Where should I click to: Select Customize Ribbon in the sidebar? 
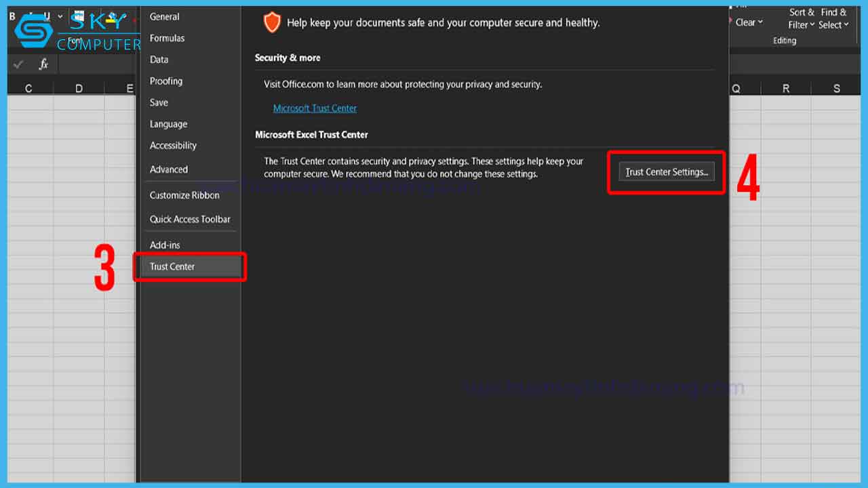pos(184,195)
